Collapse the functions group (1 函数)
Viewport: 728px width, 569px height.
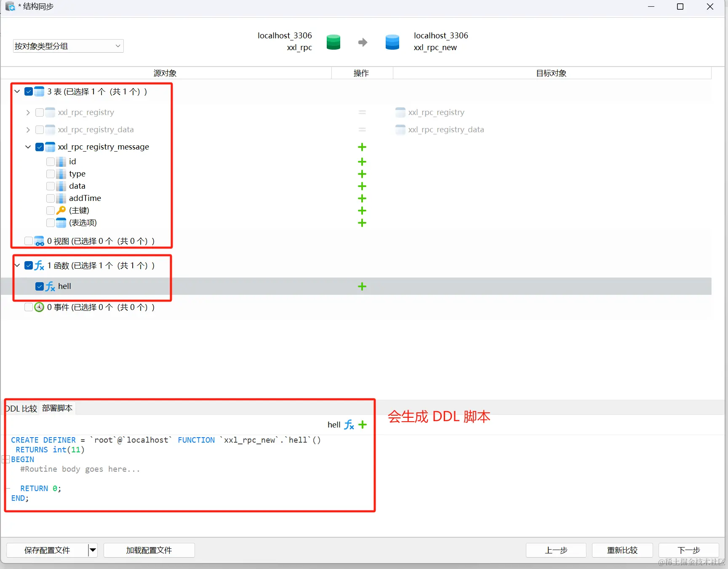[x=17, y=265]
